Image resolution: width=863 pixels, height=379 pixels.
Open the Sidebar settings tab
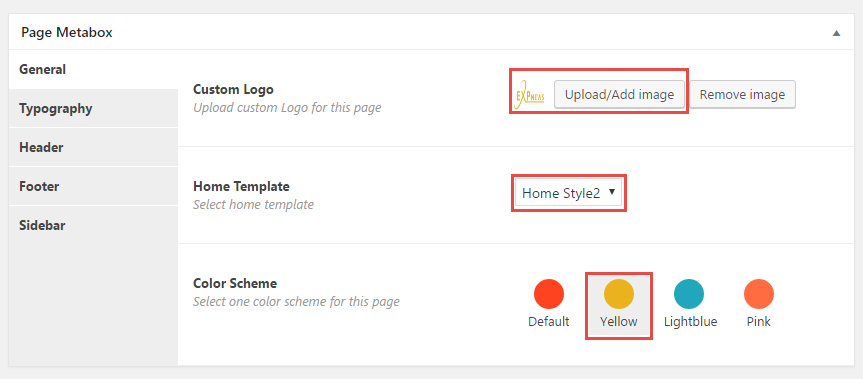tap(93, 226)
